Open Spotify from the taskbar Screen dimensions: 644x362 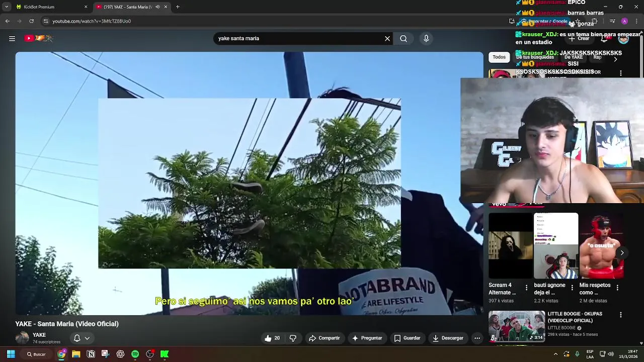(135, 354)
